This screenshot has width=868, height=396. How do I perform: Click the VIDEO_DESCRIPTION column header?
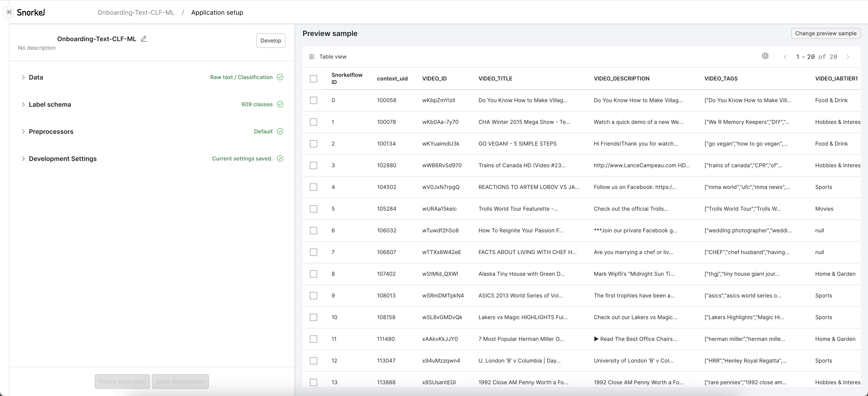click(621, 78)
